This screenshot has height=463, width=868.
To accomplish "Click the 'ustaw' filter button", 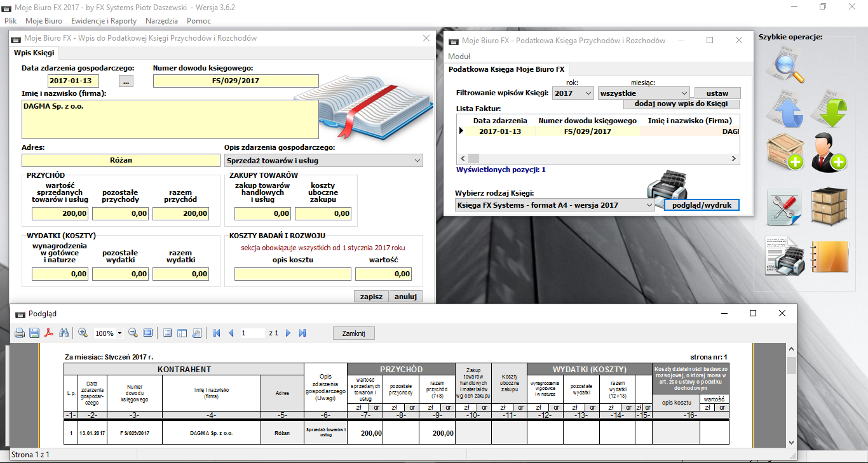I will click(x=717, y=93).
